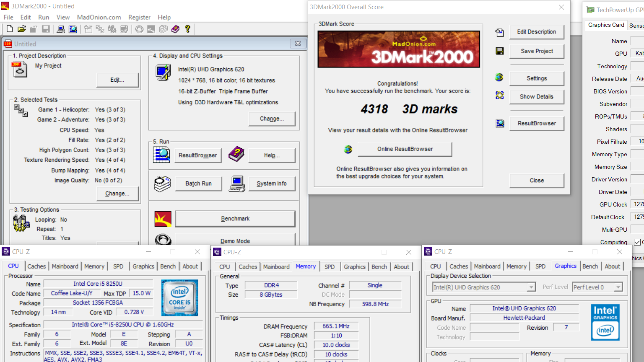The height and width of the screenshot is (362, 644).
Task: Open the Register menu
Action: coord(139,17)
